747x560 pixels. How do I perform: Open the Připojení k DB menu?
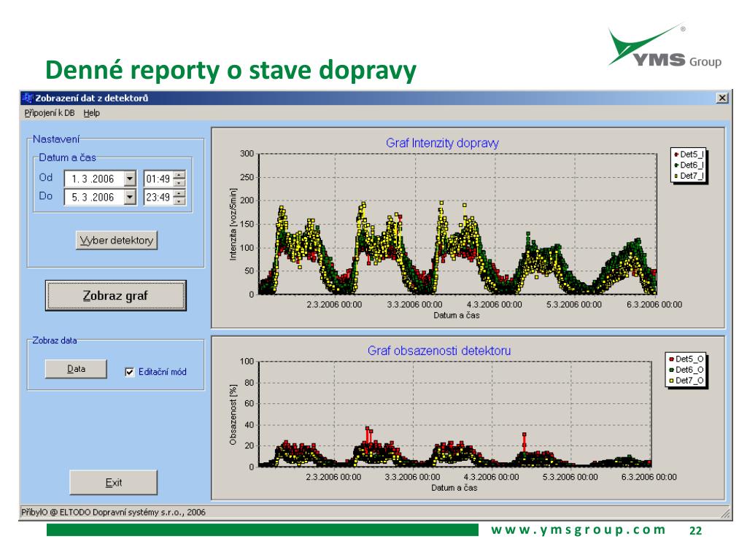pos(50,113)
